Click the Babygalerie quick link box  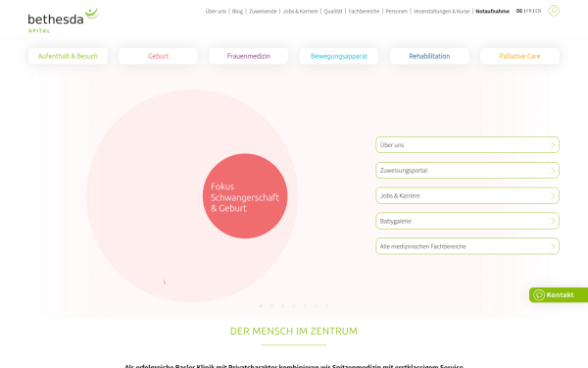click(467, 221)
